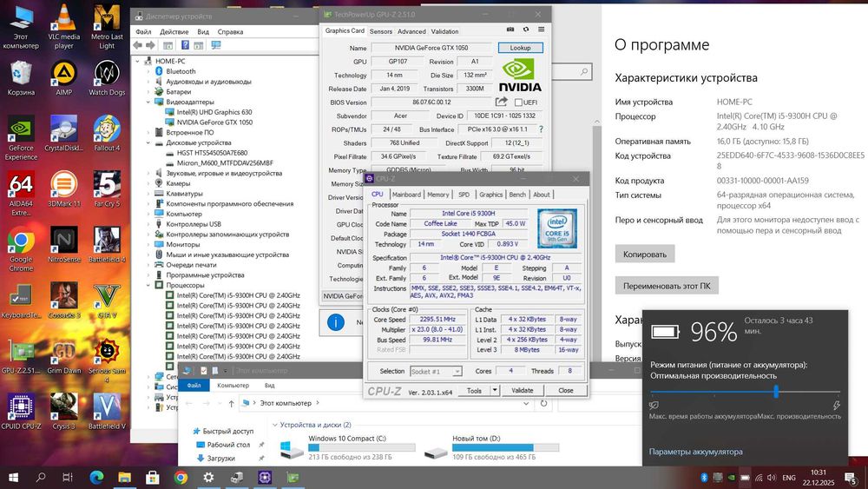Toggle UEFI checkbox in GPU-Z

[519, 102]
